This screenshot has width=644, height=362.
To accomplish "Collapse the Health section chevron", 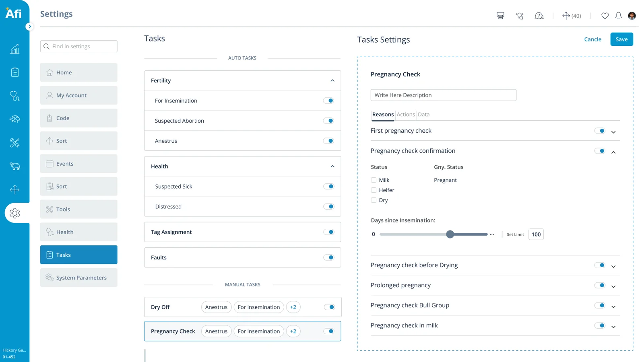I will [332, 167].
